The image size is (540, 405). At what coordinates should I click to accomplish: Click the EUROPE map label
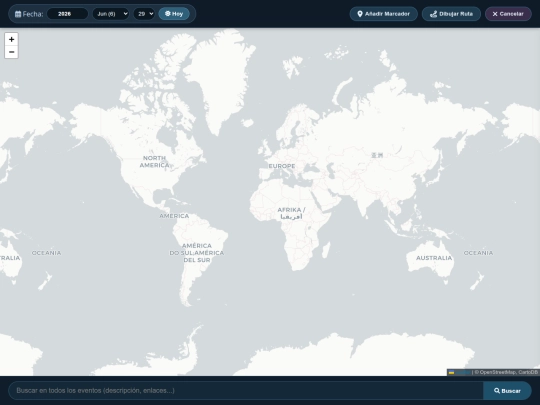click(282, 166)
